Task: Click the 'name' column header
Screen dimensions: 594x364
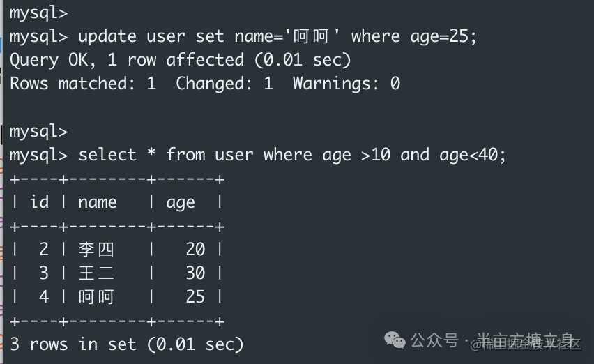Action: 98,202
